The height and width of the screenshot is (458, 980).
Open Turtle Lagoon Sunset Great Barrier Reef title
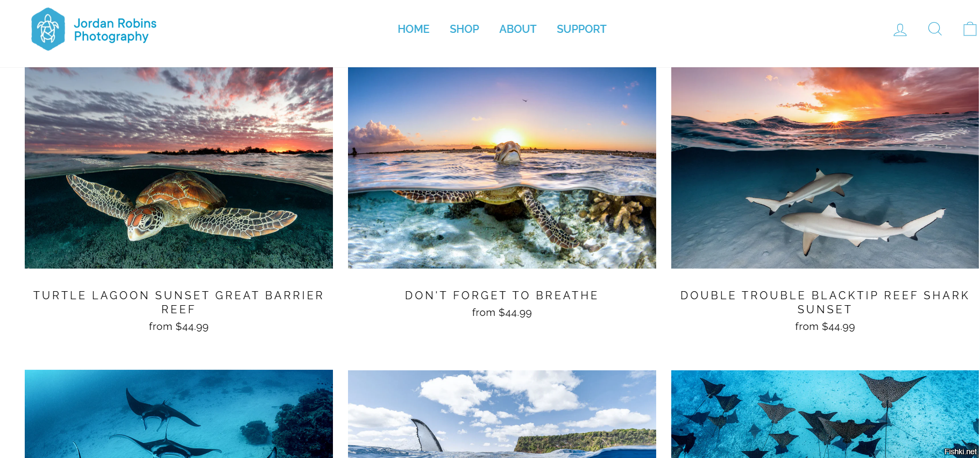tap(179, 302)
